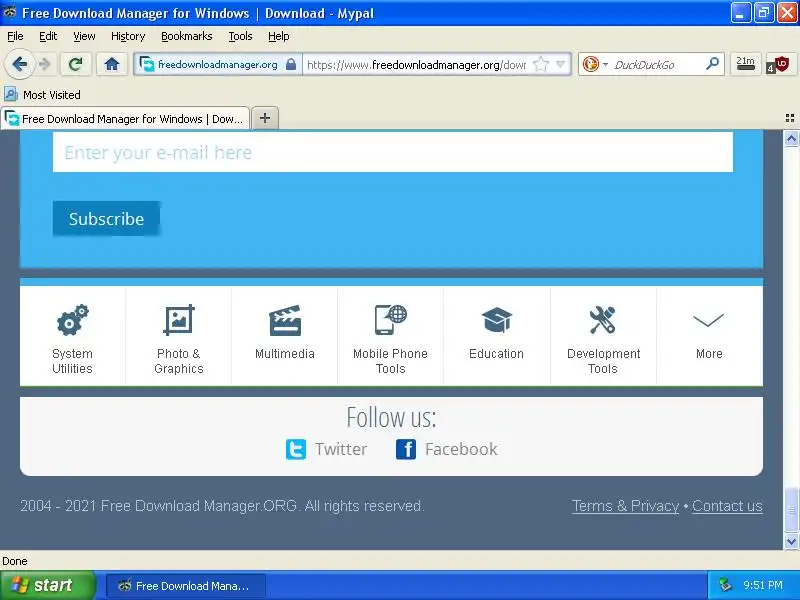Viewport: 800px width, 600px height.
Task: Click the Forward navigation arrow
Action: click(x=45, y=64)
